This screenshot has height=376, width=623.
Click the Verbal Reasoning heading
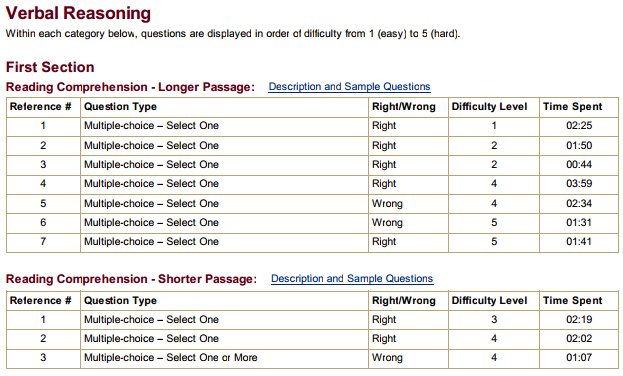[x=78, y=13]
